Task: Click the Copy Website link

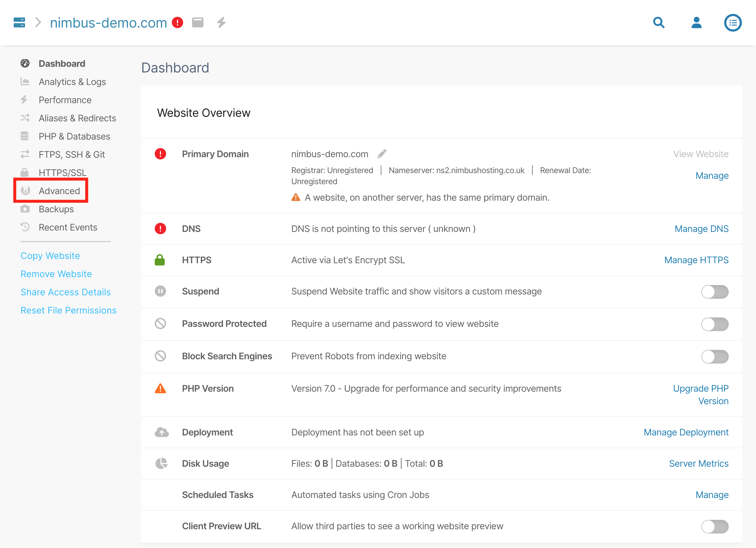Action: 50,256
